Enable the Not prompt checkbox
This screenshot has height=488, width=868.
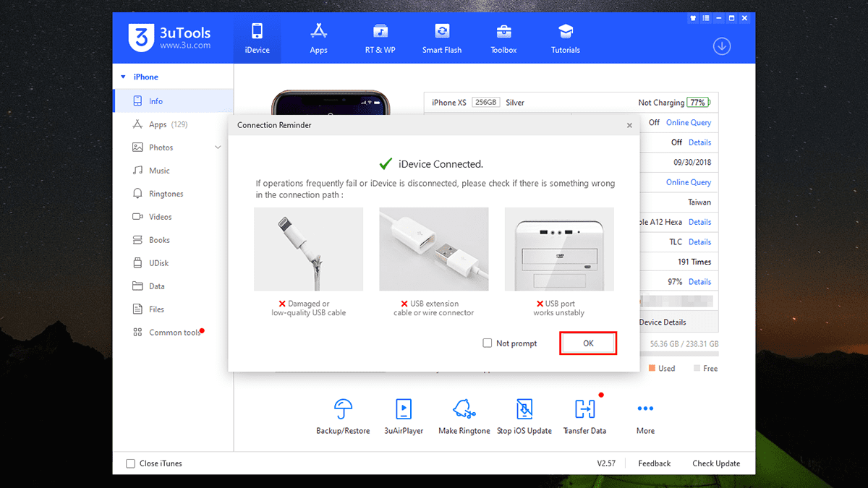487,343
